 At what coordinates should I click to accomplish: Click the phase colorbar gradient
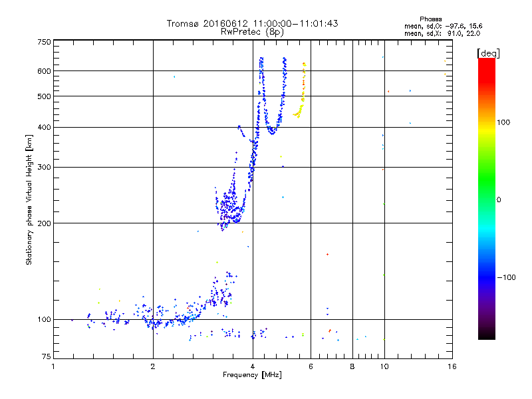pyautogui.click(x=487, y=199)
